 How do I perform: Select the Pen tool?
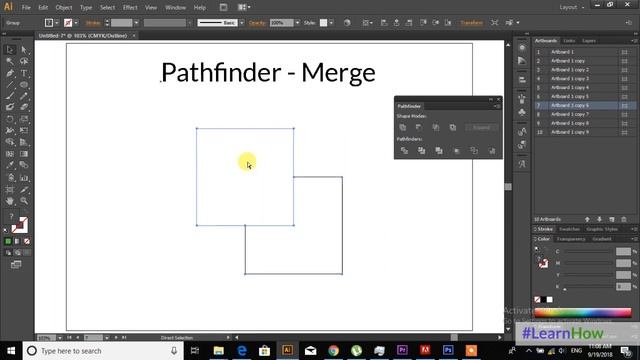coord(10,73)
